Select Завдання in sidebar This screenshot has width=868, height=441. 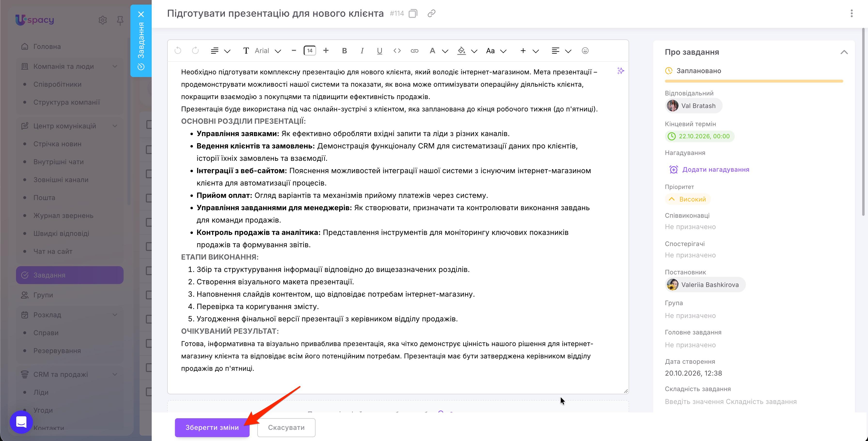click(69, 275)
